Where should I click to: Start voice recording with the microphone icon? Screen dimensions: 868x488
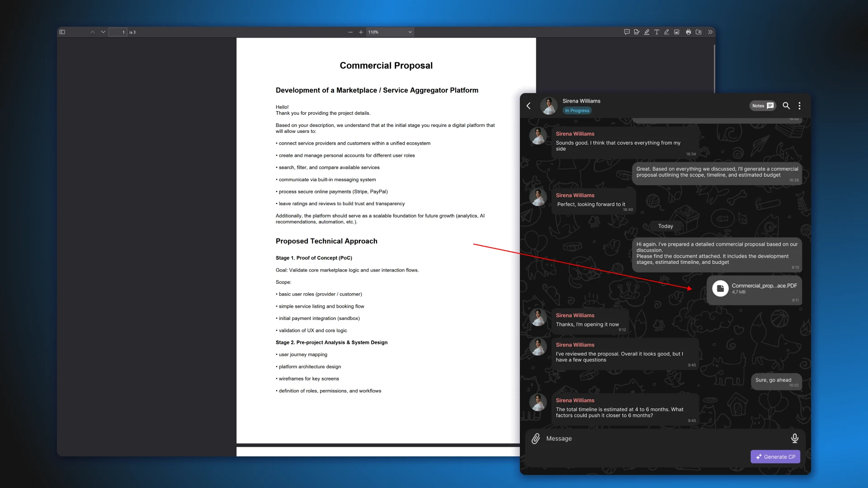pos(794,438)
